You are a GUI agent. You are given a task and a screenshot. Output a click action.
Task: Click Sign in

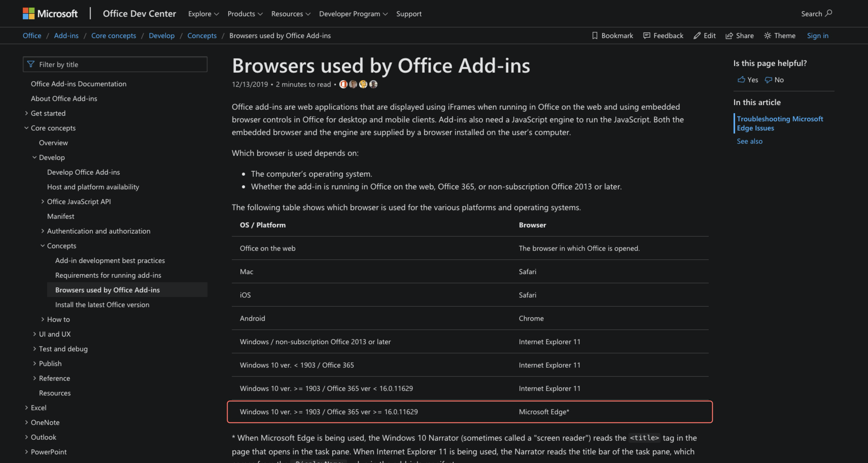point(818,35)
